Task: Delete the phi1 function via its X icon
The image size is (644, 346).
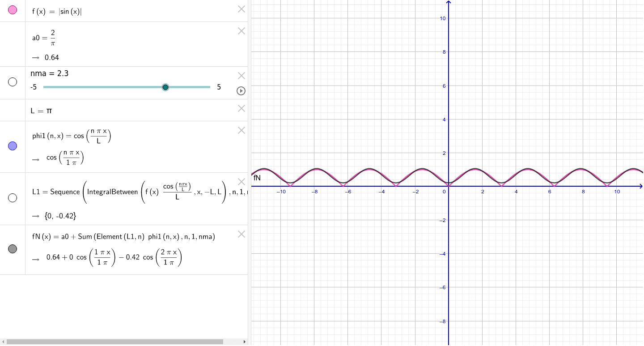Action: 241,130
